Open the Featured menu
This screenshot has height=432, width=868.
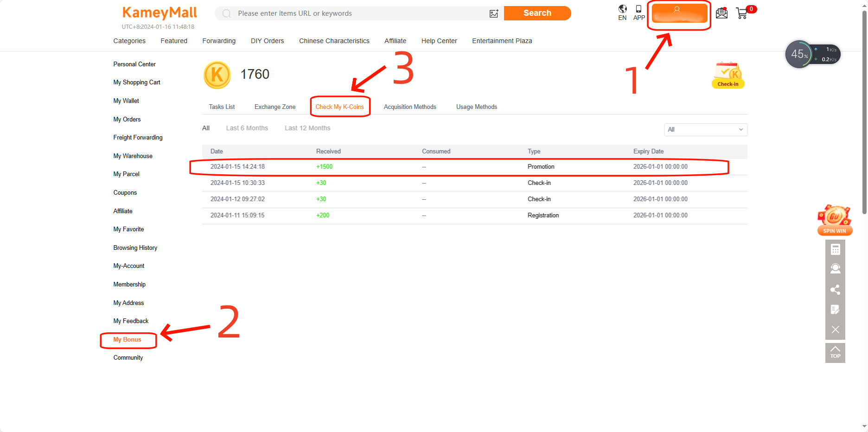pos(174,41)
